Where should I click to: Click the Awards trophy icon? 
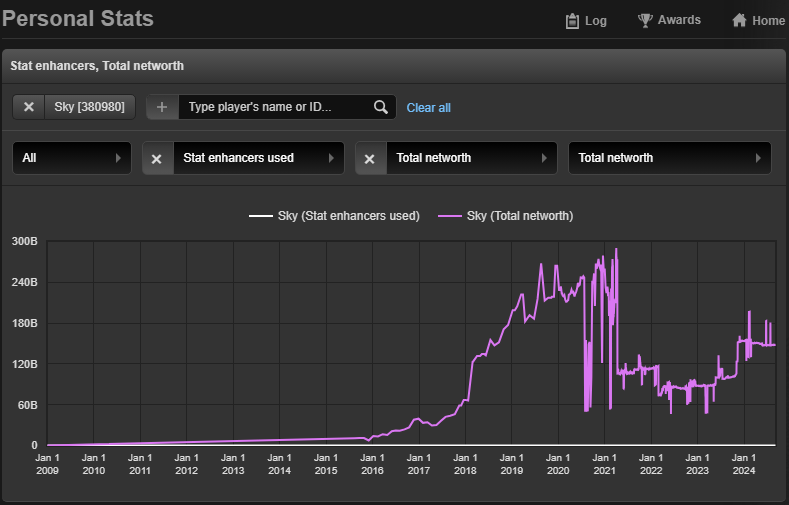click(x=645, y=21)
